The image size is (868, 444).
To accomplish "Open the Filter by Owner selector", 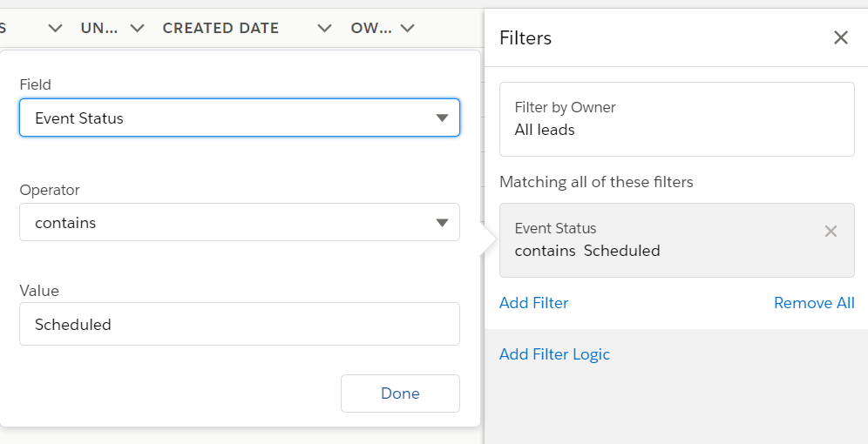I will [x=676, y=119].
